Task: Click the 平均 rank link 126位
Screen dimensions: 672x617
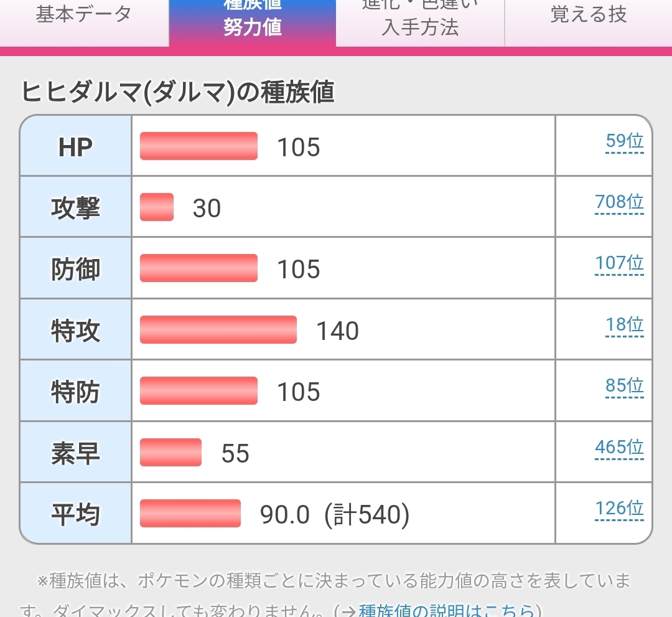Action: pyautogui.click(x=619, y=509)
